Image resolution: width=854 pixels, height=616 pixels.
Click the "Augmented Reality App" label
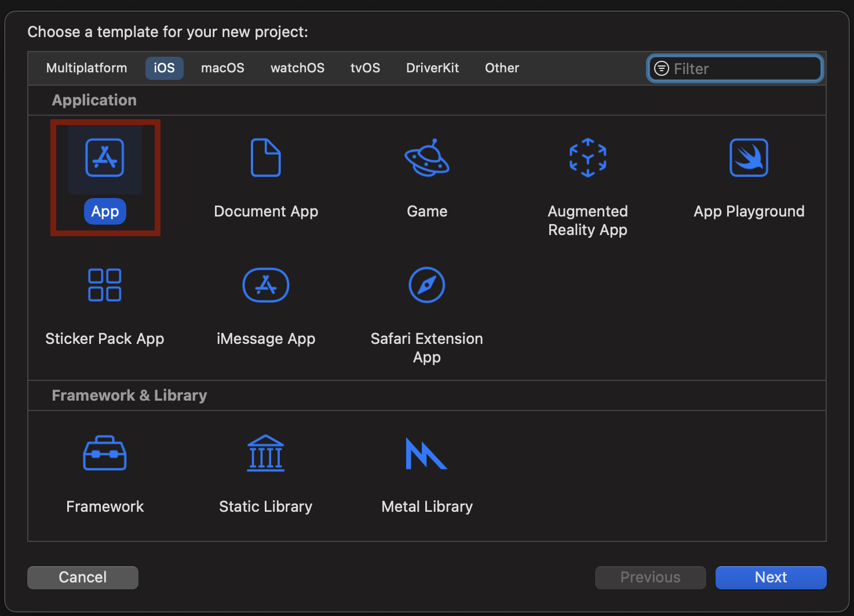[x=588, y=221]
